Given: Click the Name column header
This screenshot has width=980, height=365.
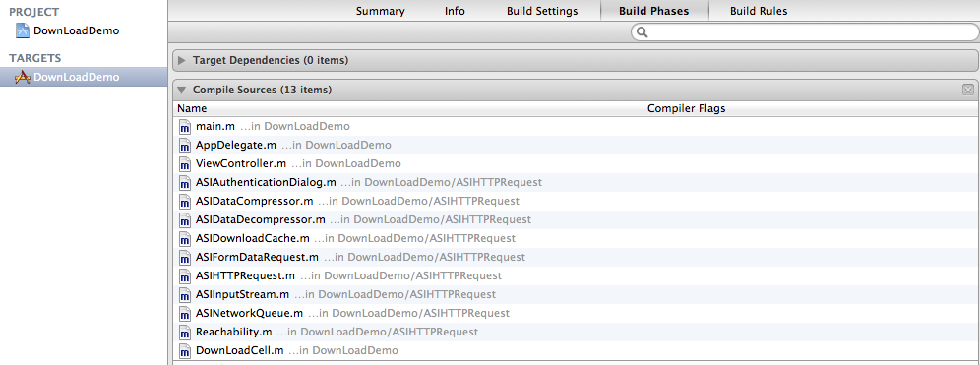Looking at the screenshot, I should [192, 109].
